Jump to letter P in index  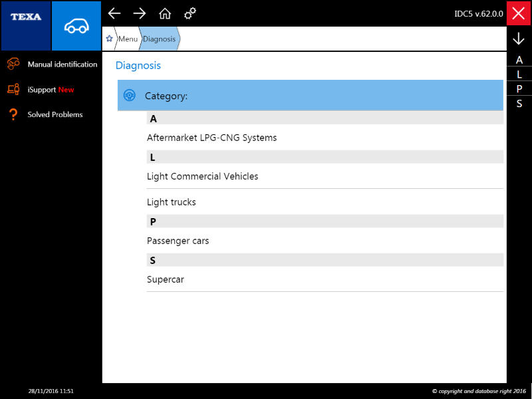tap(519, 89)
